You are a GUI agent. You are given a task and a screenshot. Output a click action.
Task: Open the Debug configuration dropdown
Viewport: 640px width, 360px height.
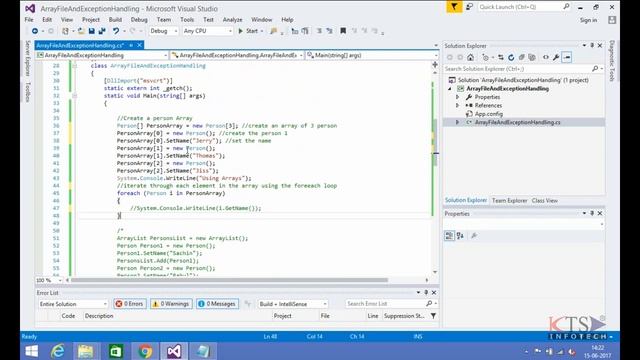click(163, 31)
